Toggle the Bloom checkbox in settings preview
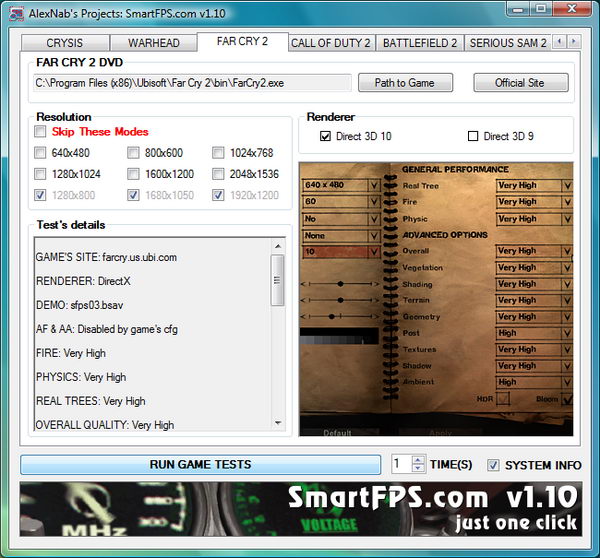 point(566,399)
